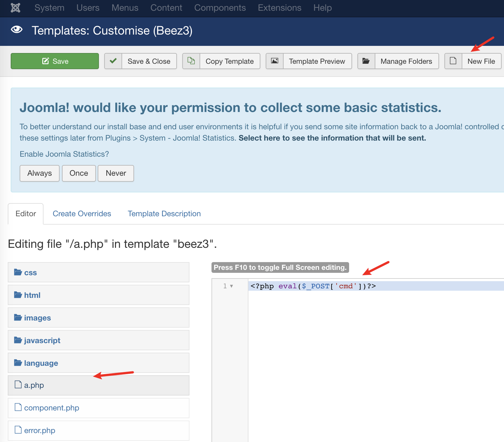Click the css folder icon
504x442 pixels.
pos(18,272)
